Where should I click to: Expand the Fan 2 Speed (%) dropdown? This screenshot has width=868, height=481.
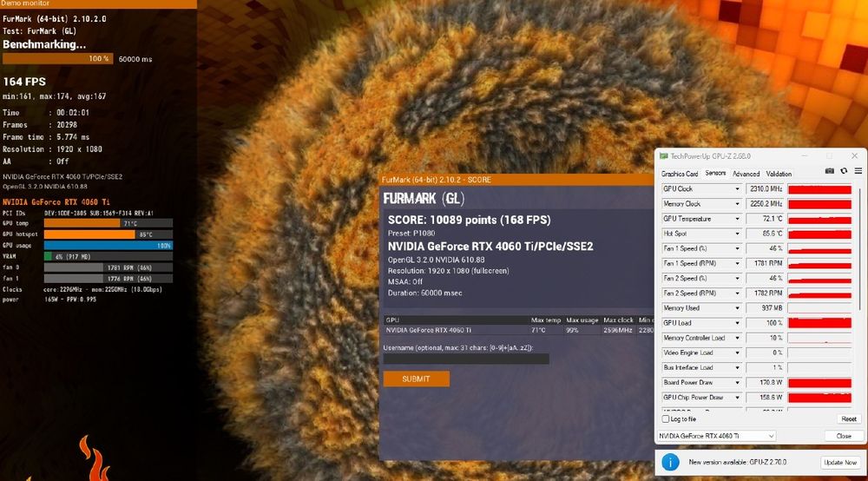pyautogui.click(x=737, y=279)
